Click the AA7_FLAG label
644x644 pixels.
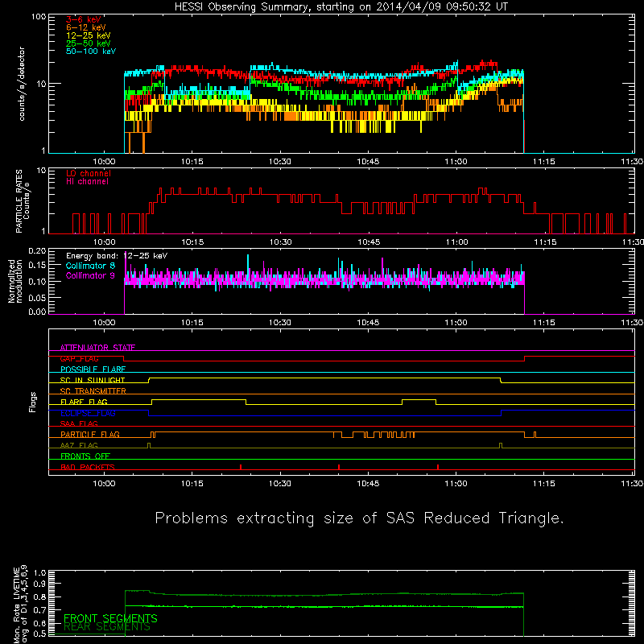point(79,445)
